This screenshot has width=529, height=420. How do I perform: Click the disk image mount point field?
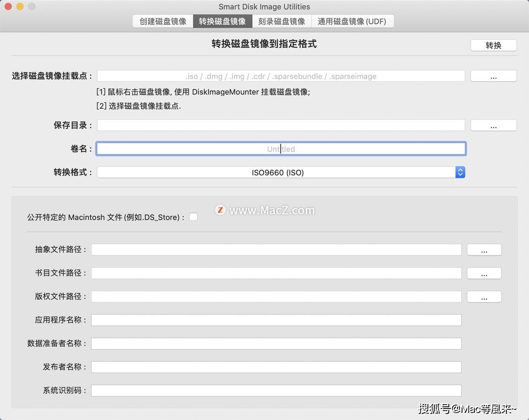pos(281,76)
